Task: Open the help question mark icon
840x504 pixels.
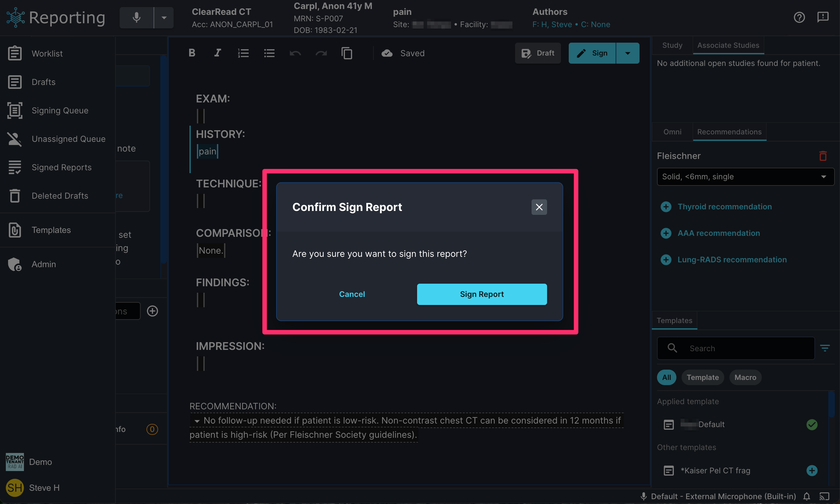Action: [799, 17]
